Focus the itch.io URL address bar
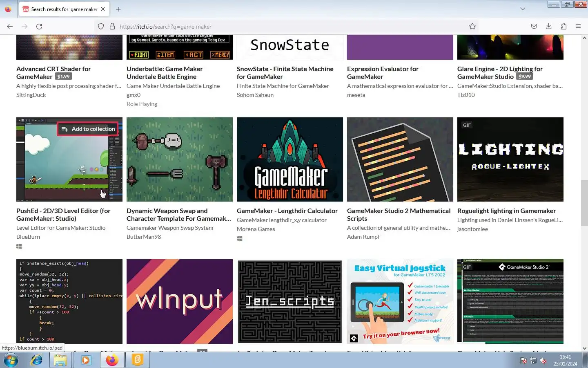The image size is (588, 368). pos(286,27)
